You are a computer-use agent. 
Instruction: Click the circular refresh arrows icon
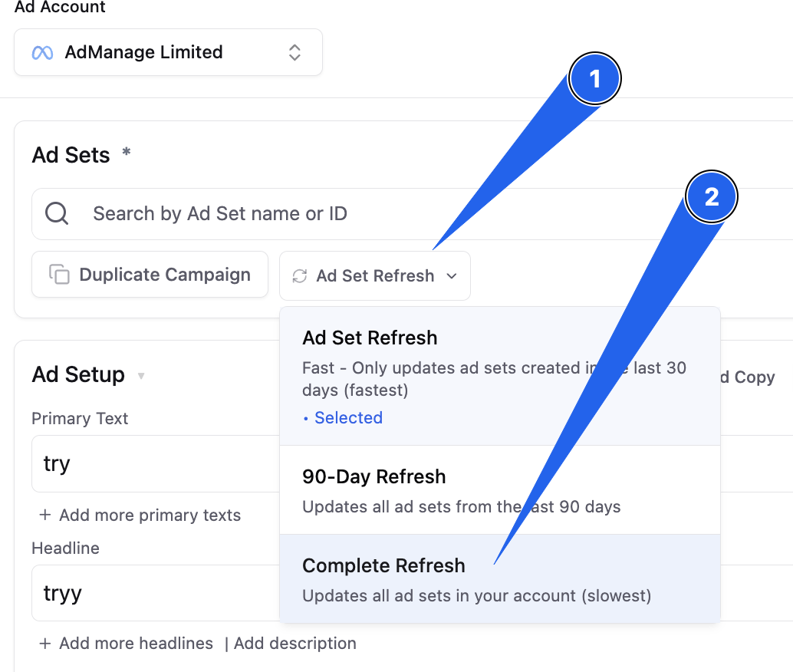(300, 276)
